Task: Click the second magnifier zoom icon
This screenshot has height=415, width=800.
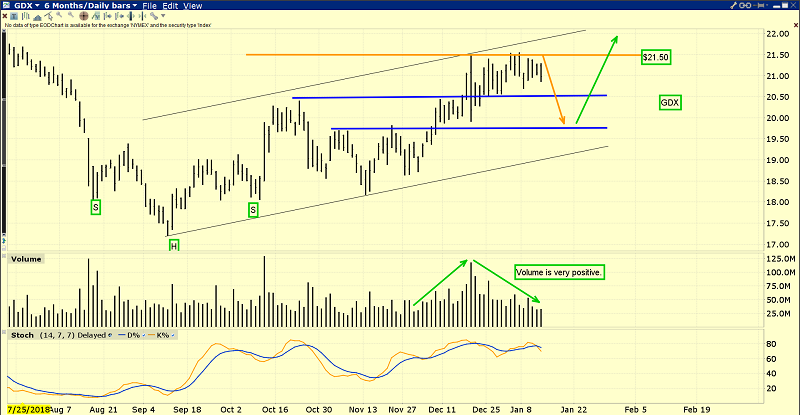Action: [x=71, y=15]
